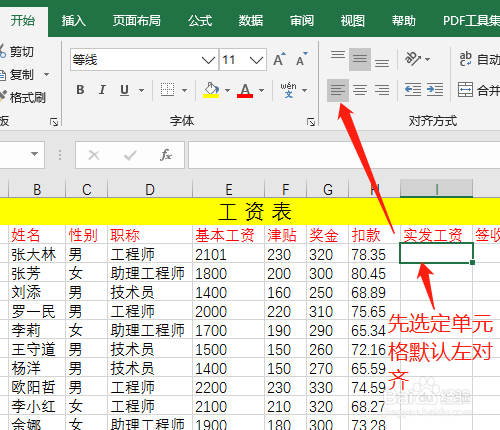Click the red font color icon

(x=245, y=90)
